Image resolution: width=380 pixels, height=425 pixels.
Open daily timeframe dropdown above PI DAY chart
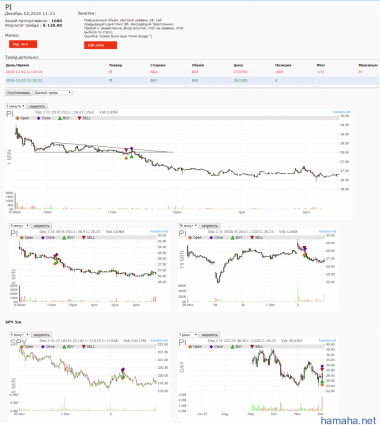(188, 335)
